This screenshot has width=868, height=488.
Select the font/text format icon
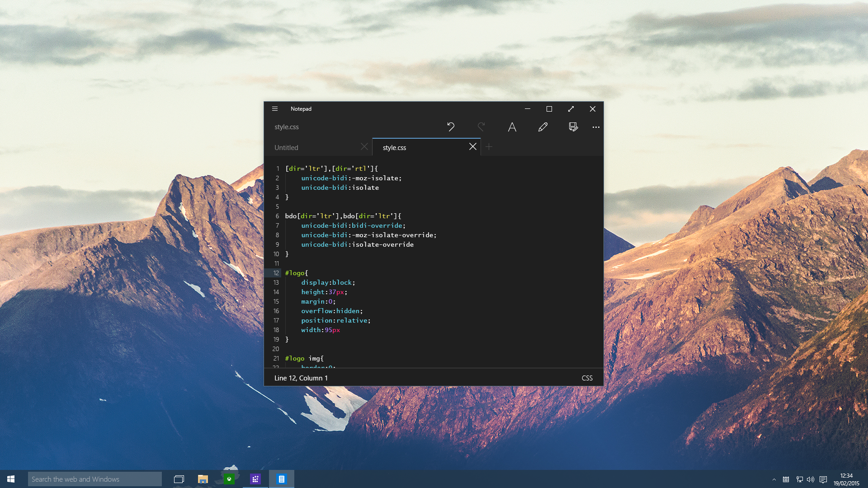[511, 127]
